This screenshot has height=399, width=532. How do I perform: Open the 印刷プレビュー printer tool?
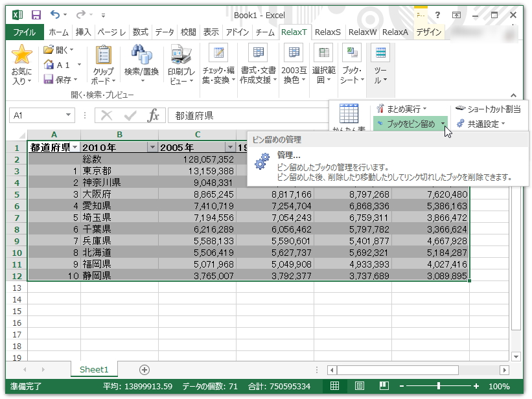181,65
